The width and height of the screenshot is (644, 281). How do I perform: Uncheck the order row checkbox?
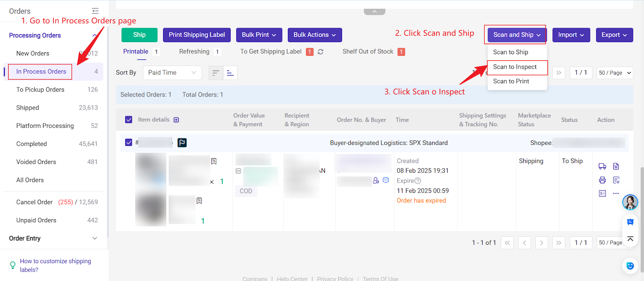129,142
